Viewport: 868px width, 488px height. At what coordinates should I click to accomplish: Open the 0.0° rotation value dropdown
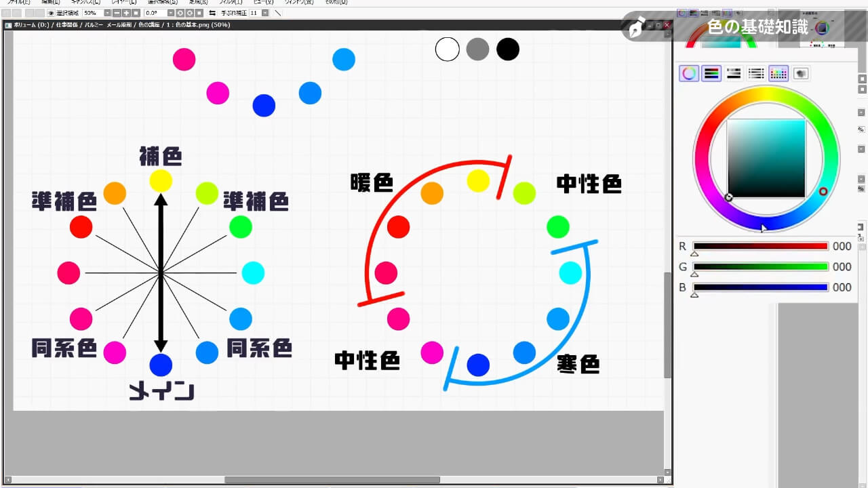tap(170, 12)
